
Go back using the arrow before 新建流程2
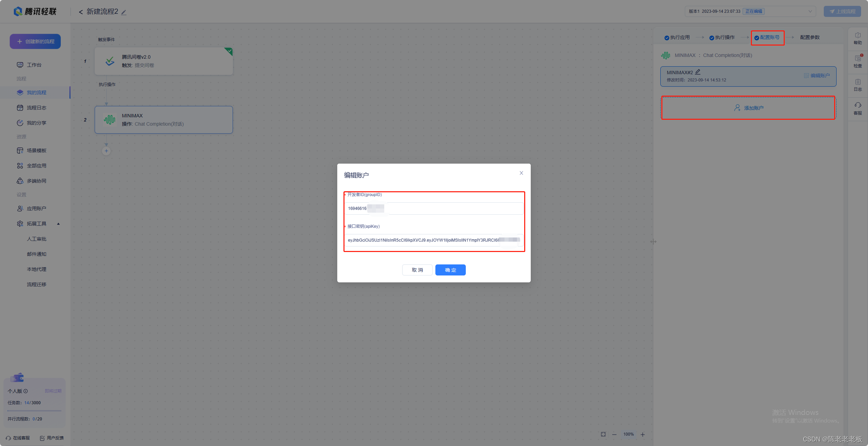tap(81, 12)
